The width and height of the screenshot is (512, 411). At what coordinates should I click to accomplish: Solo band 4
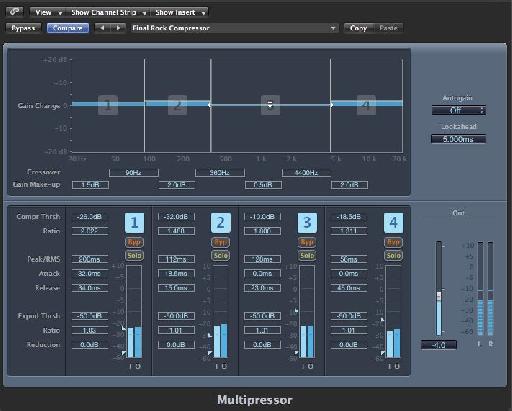click(x=393, y=256)
